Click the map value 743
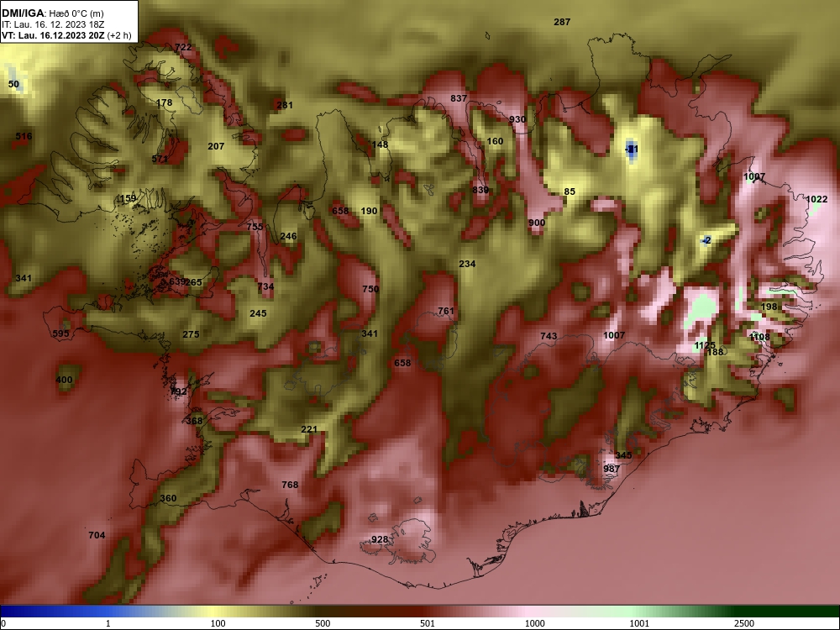840x630 pixels. point(549,337)
